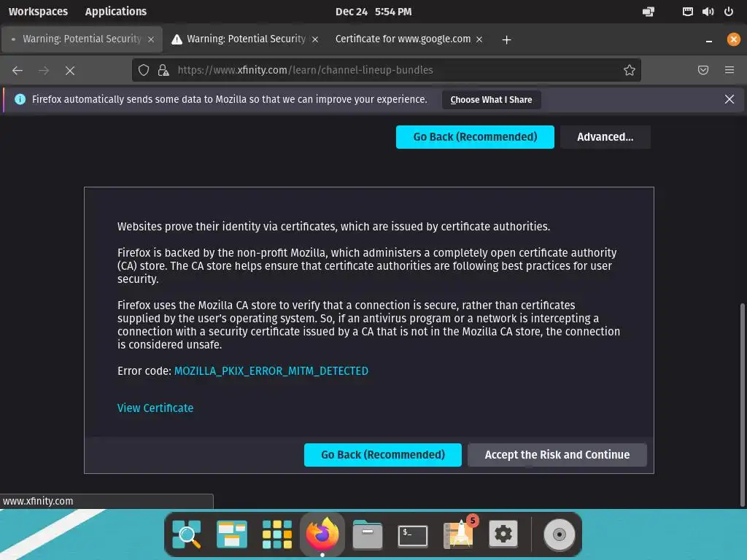
Task: Launch the Terminal from the dock
Action: pyautogui.click(x=413, y=535)
